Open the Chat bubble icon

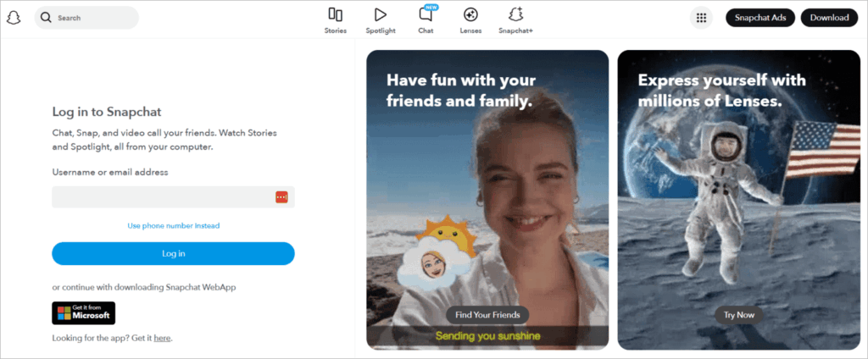click(426, 15)
